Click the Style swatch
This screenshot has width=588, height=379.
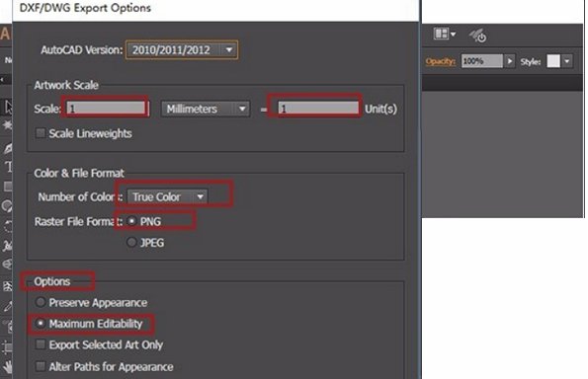click(x=553, y=61)
